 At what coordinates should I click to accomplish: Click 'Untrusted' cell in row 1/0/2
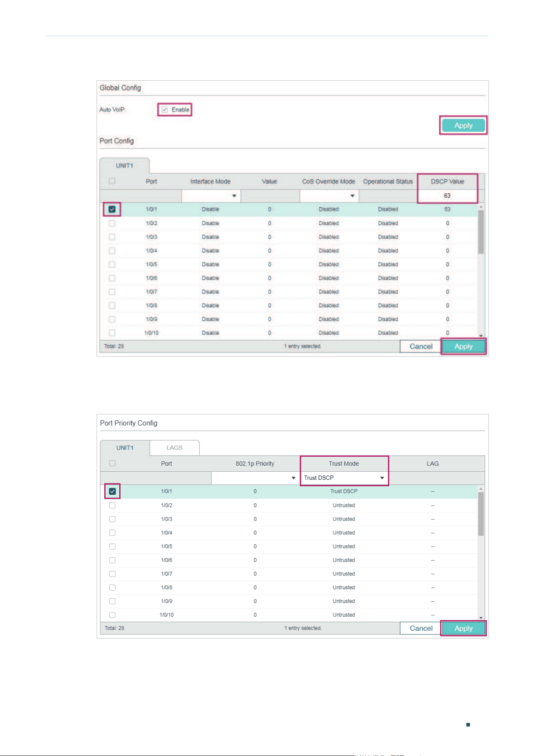click(x=344, y=505)
